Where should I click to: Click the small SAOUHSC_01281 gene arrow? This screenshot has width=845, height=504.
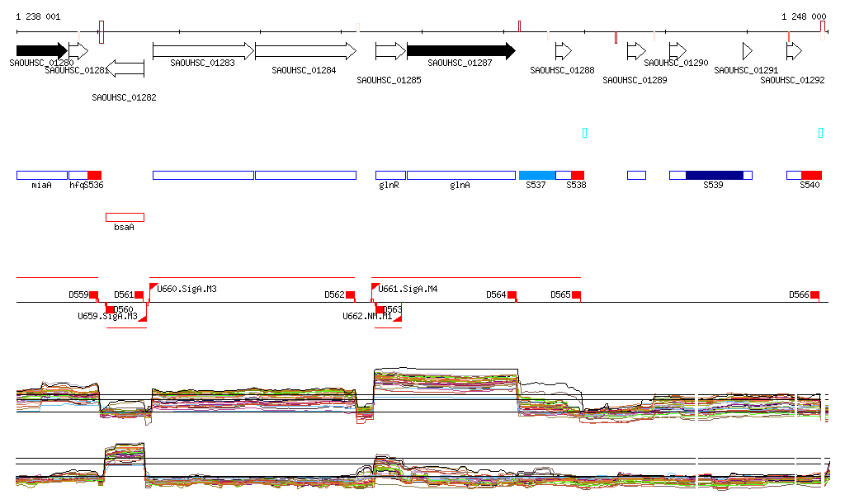[x=78, y=51]
